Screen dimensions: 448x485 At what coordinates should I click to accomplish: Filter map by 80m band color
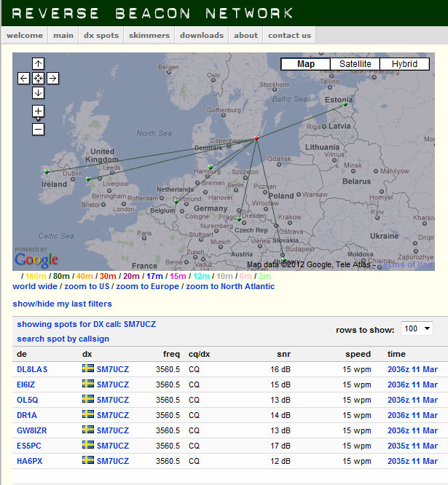coord(61,276)
